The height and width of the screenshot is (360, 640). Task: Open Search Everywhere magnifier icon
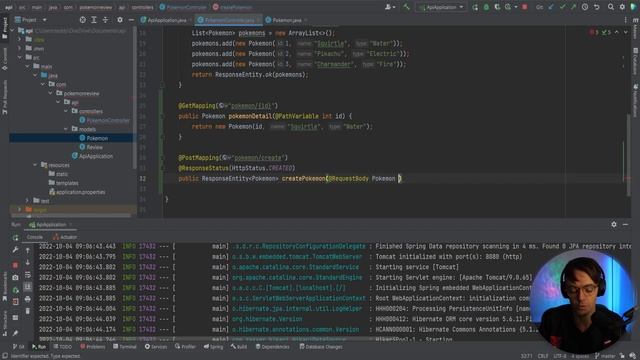pos(611,7)
